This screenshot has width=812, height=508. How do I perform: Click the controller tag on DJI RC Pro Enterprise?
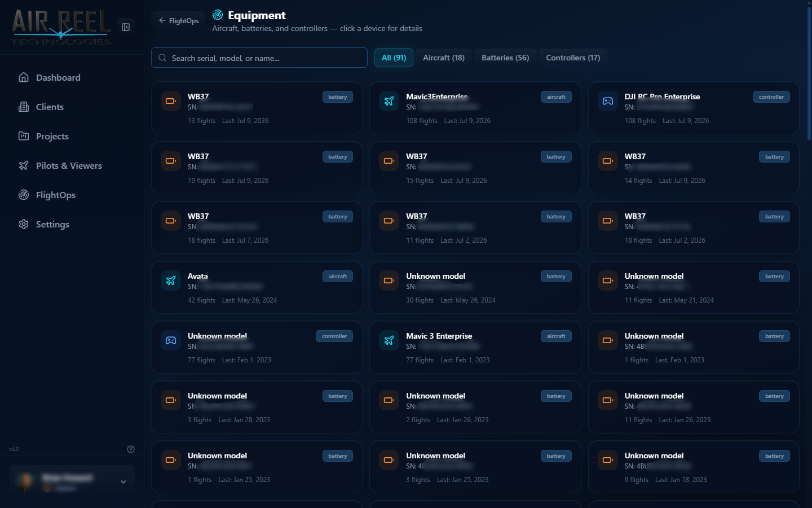coord(771,97)
